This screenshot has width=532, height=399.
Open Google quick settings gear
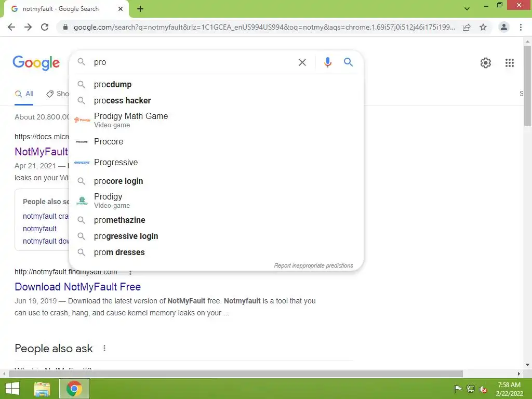tap(486, 63)
